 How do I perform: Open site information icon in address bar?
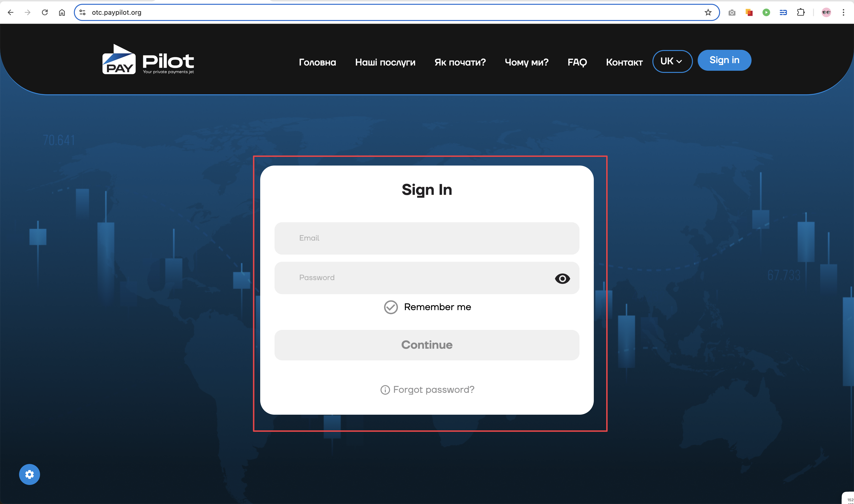click(82, 13)
